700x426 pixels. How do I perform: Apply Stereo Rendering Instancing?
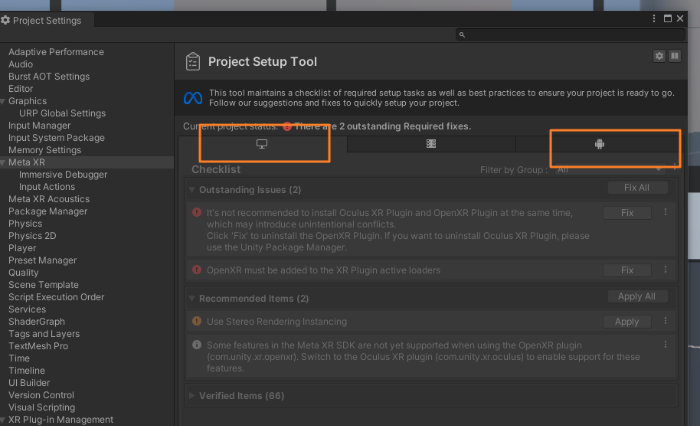[627, 322]
